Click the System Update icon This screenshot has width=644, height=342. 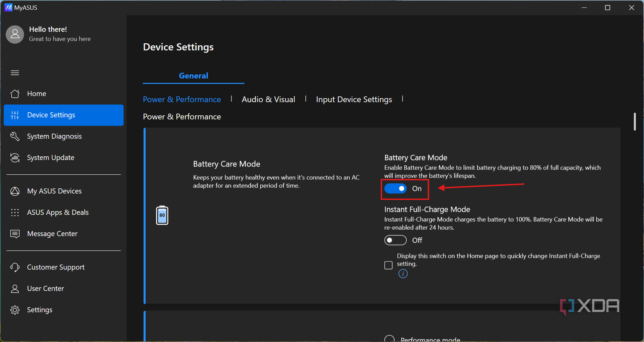pos(15,158)
